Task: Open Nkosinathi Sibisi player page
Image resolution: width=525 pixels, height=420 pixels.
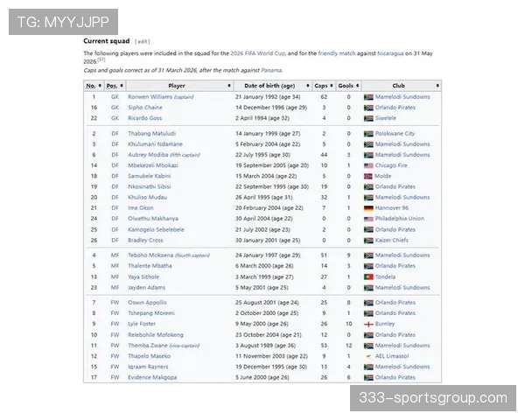Action: point(150,186)
